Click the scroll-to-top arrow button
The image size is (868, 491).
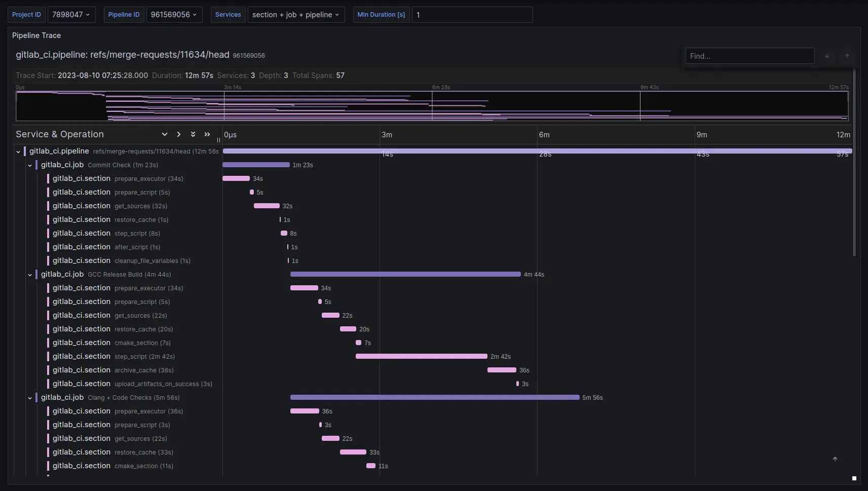click(835, 459)
